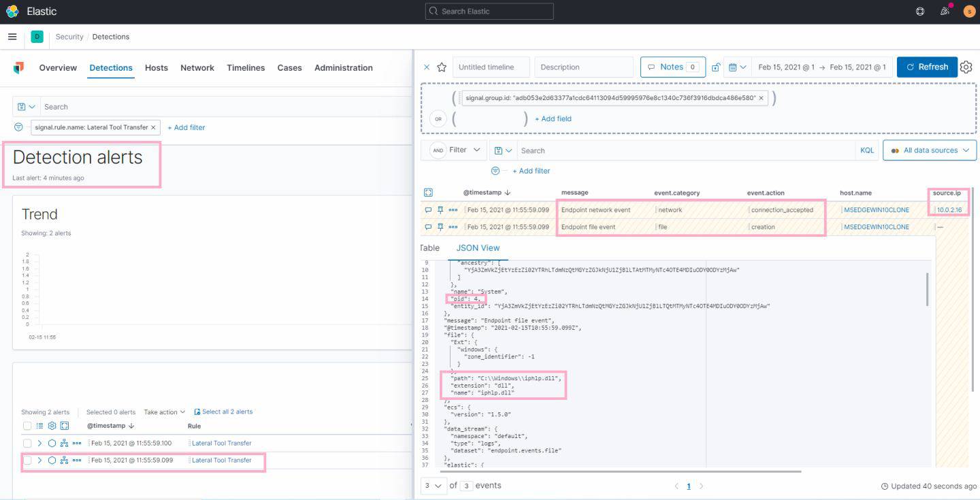Select the checkbox on the 11:55:59.100 alert
The width and height of the screenshot is (980, 500).
pos(27,443)
